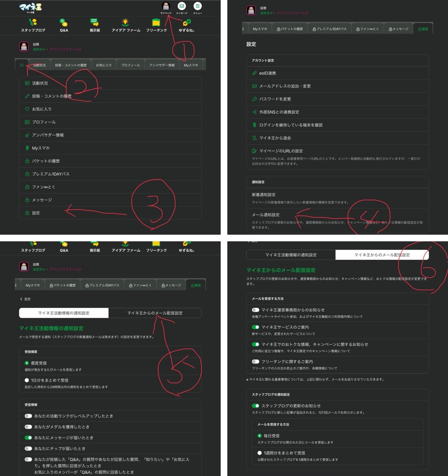This screenshot has width=448, height=476.
Task: Click icon beside アンバサダー情報 list row
Action: point(27,135)
